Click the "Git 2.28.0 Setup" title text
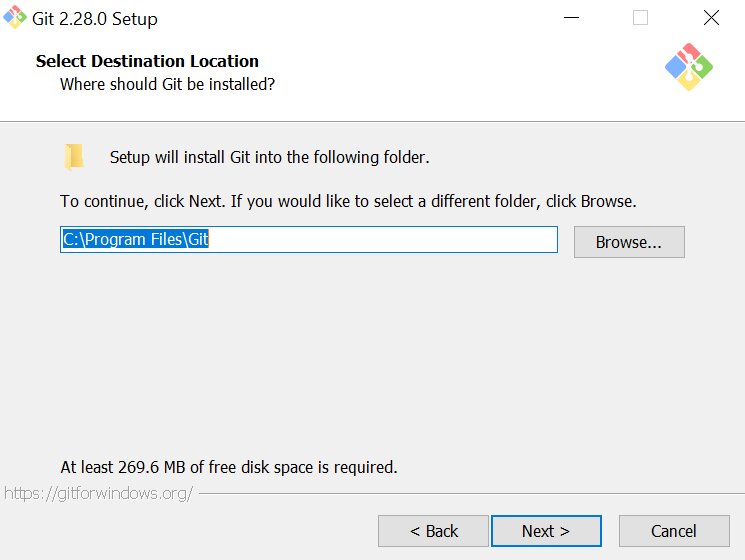745x560 pixels. 94,18
